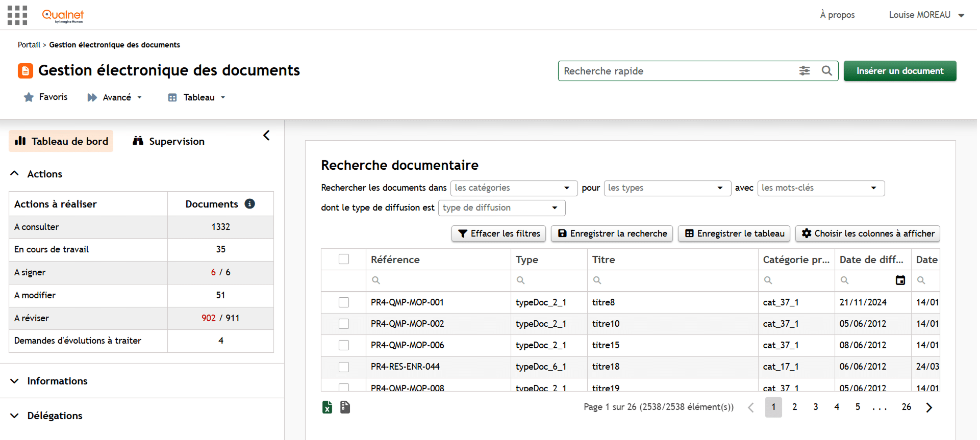Open the Tableau dropdown menu
This screenshot has height=440, width=980.
pos(196,97)
